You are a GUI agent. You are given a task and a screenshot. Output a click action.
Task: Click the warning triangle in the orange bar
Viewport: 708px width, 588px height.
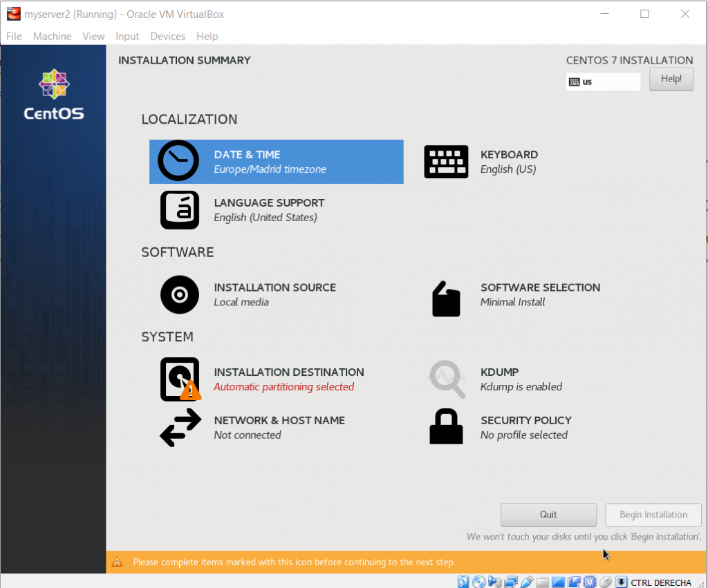[118, 562]
